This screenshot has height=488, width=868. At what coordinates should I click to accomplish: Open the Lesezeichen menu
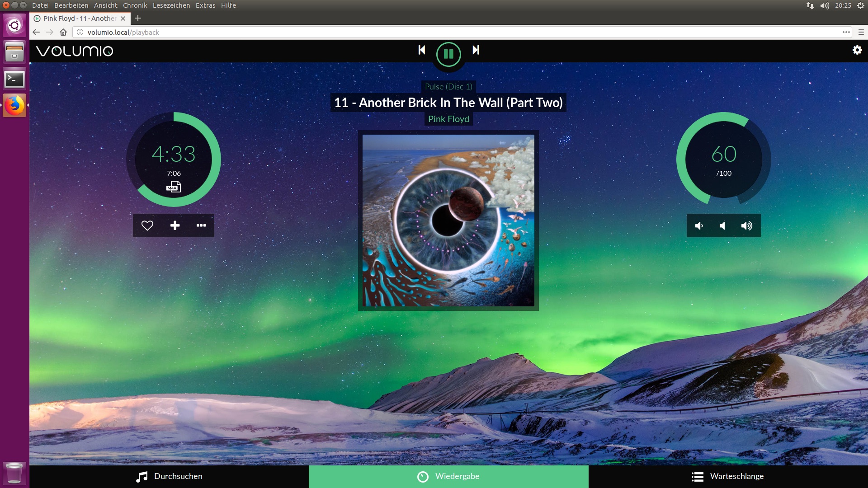click(x=171, y=5)
